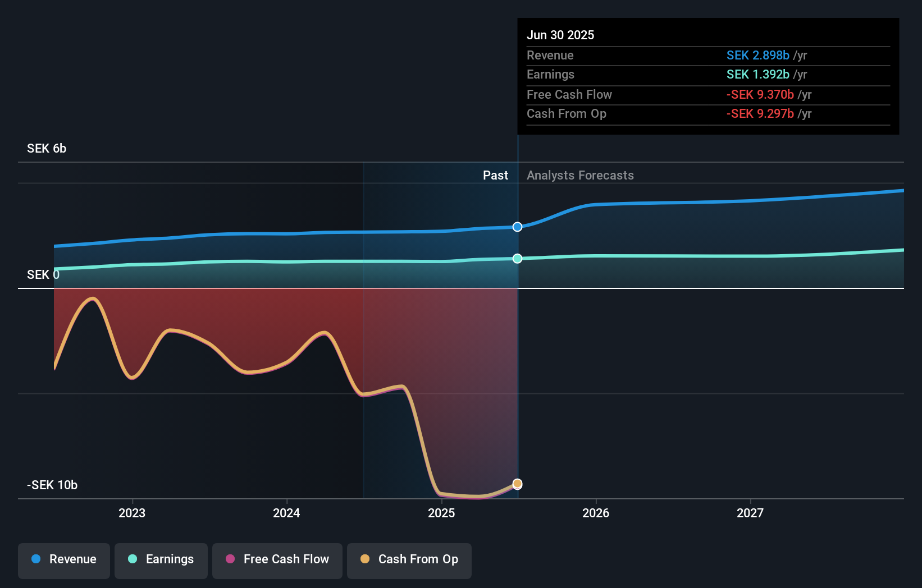The height and width of the screenshot is (588, 922).
Task: Click the tooltip Cash From Op row label
Action: [x=567, y=114]
